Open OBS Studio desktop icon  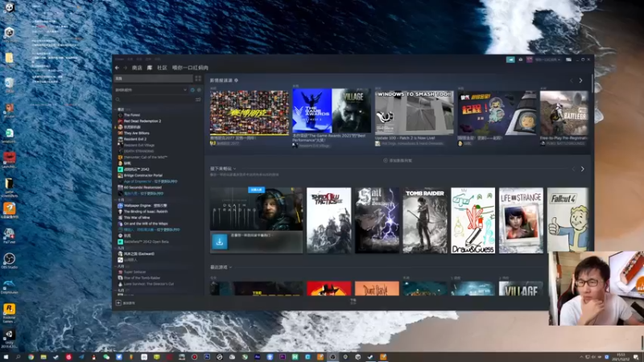tap(9, 261)
